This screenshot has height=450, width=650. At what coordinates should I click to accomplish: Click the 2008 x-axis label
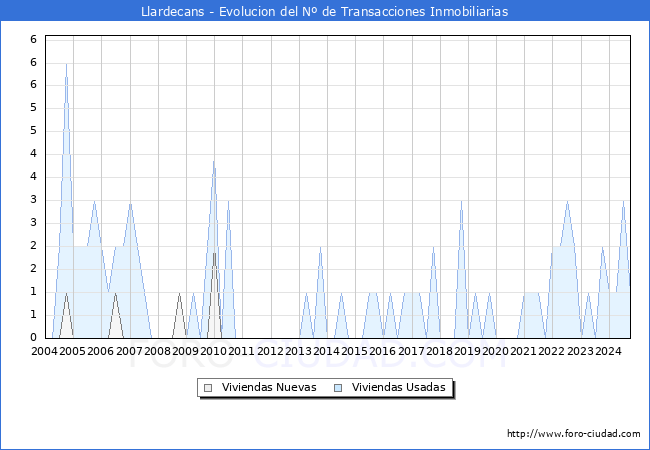(x=157, y=351)
